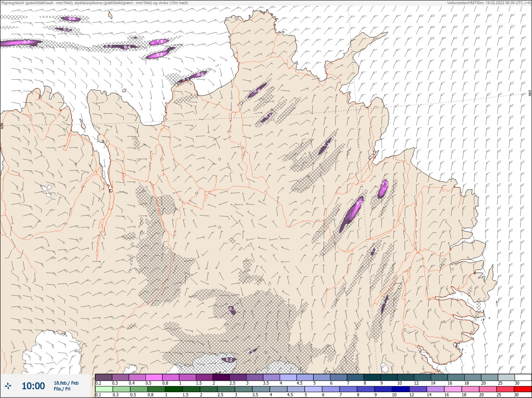Click the N99 label on the left edge

(2, 125)
